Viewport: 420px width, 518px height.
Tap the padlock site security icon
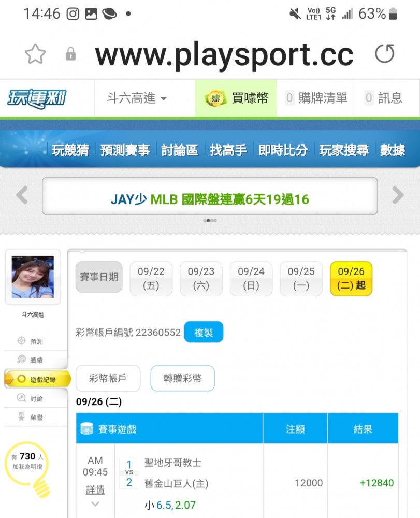(x=70, y=54)
